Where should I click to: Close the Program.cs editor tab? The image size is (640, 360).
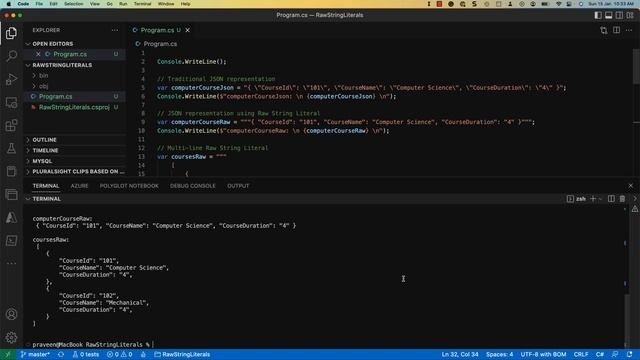pyautogui.click(x=188, y=30)
